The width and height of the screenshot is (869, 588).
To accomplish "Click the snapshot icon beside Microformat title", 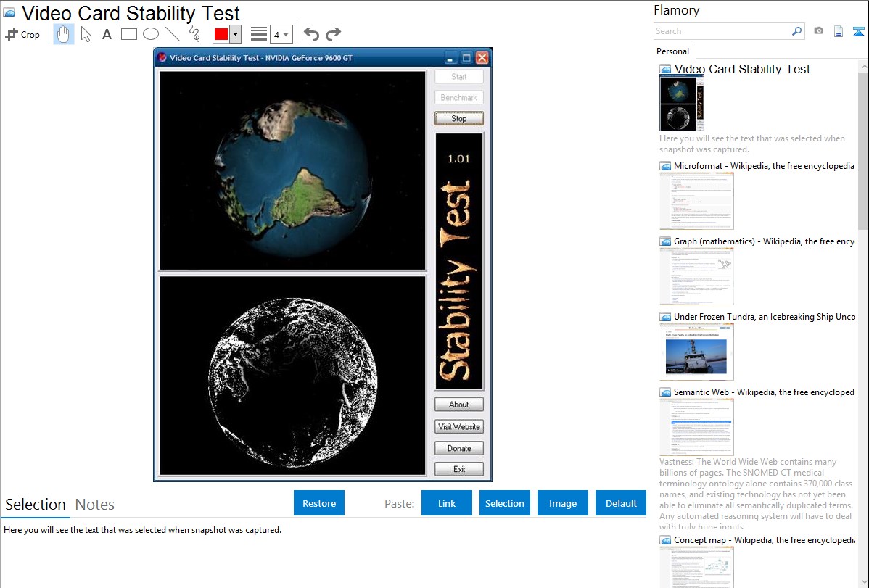I will click(x=665, y=166).
